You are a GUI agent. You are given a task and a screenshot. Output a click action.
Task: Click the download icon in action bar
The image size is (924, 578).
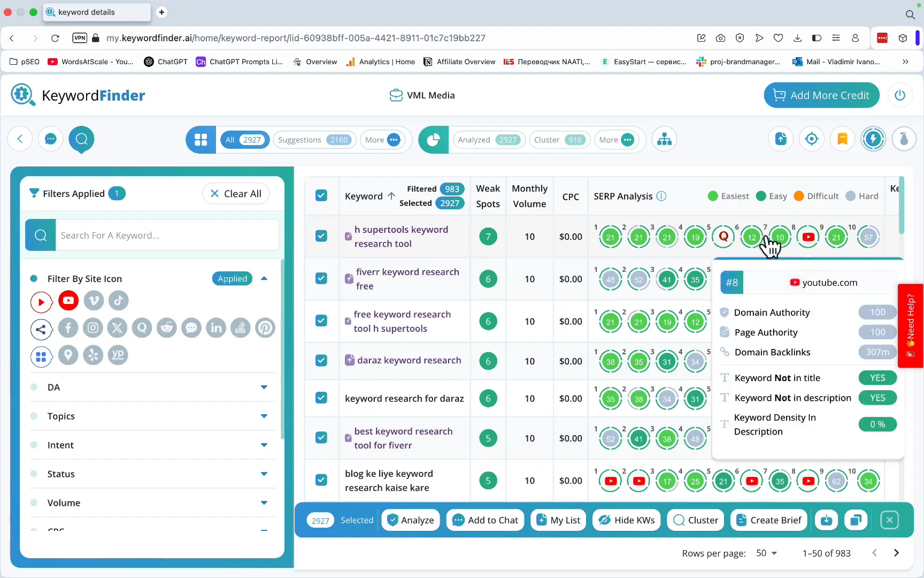(826, 520)
